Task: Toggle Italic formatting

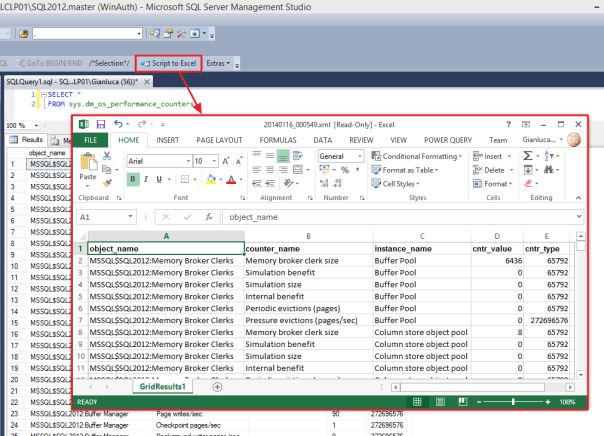Action: click(146, 179)
